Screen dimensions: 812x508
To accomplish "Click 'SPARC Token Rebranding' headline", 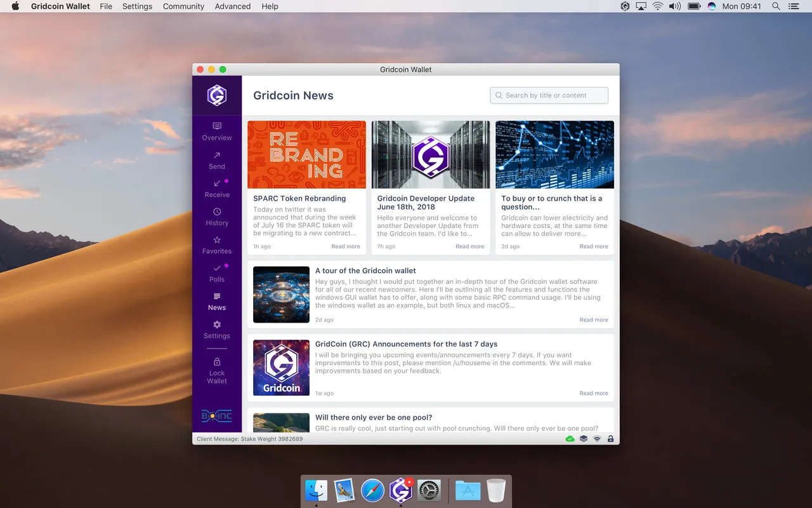I will coord(299,199).
